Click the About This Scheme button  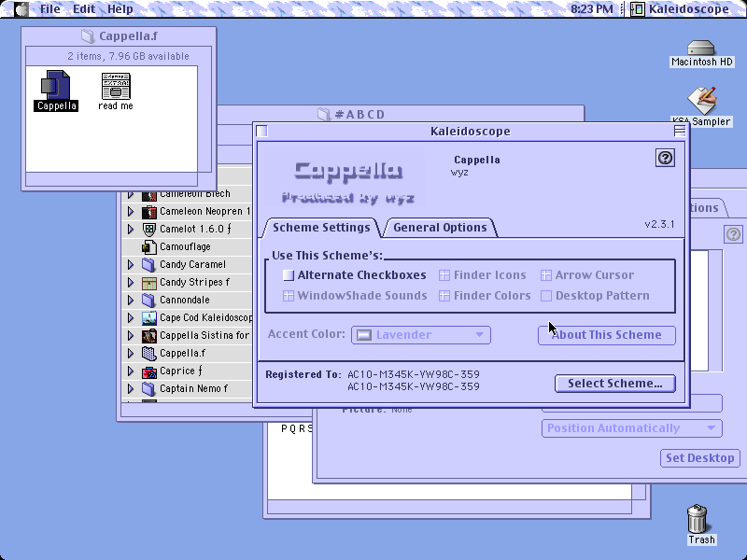(x=606, y=335)
